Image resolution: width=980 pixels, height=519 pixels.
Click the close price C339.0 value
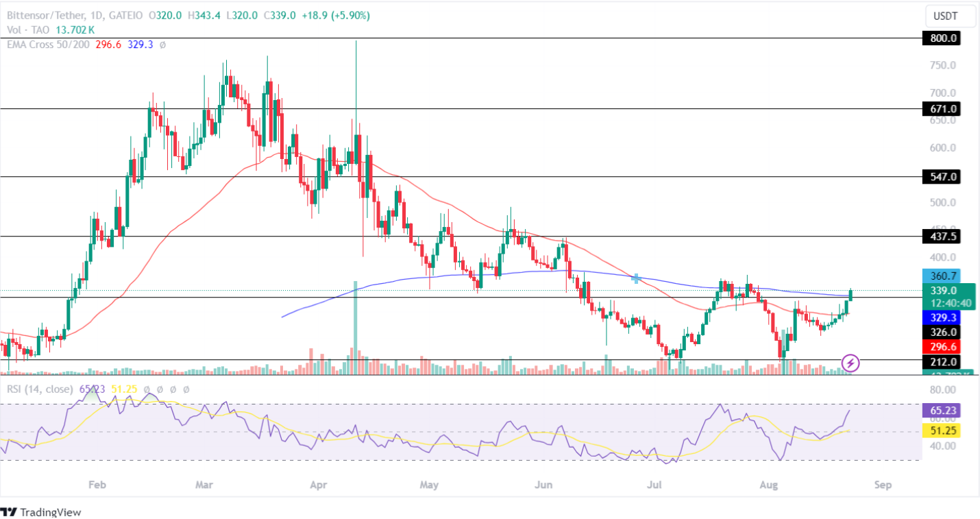click(x=278, y=16)
